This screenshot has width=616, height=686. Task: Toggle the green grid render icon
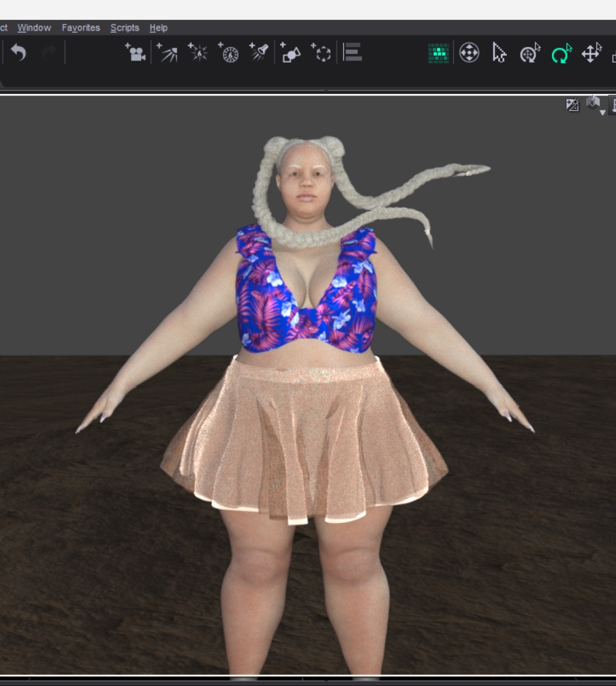pyautogui.click(x=438, y=53)
